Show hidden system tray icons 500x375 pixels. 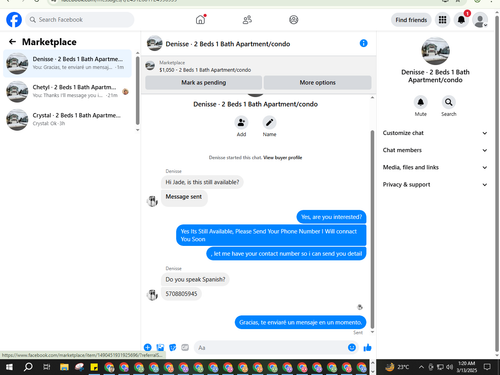click(x=421, y=367)
